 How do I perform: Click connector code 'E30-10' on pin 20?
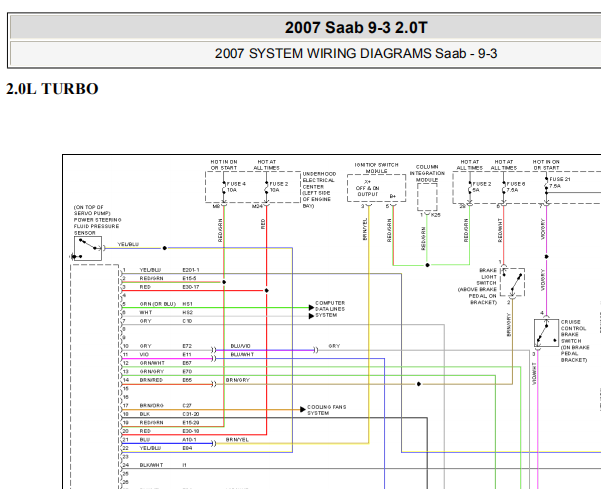190,431
